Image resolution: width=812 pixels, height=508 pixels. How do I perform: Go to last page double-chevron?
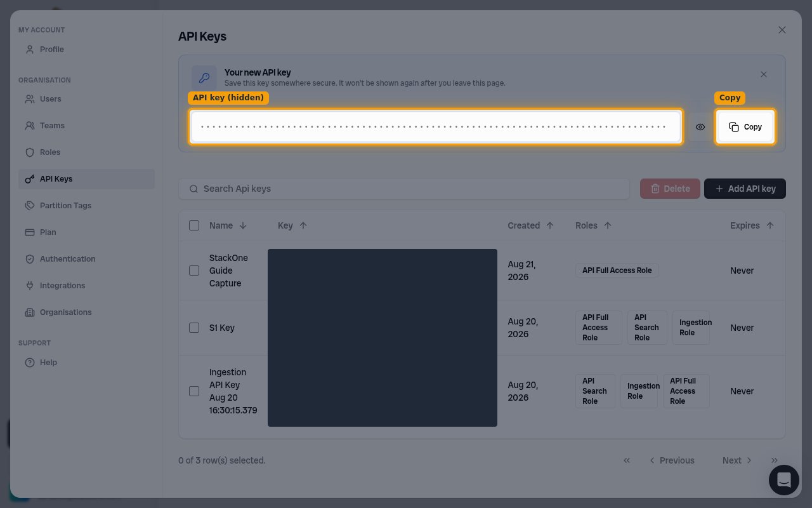tap(774, 460)
